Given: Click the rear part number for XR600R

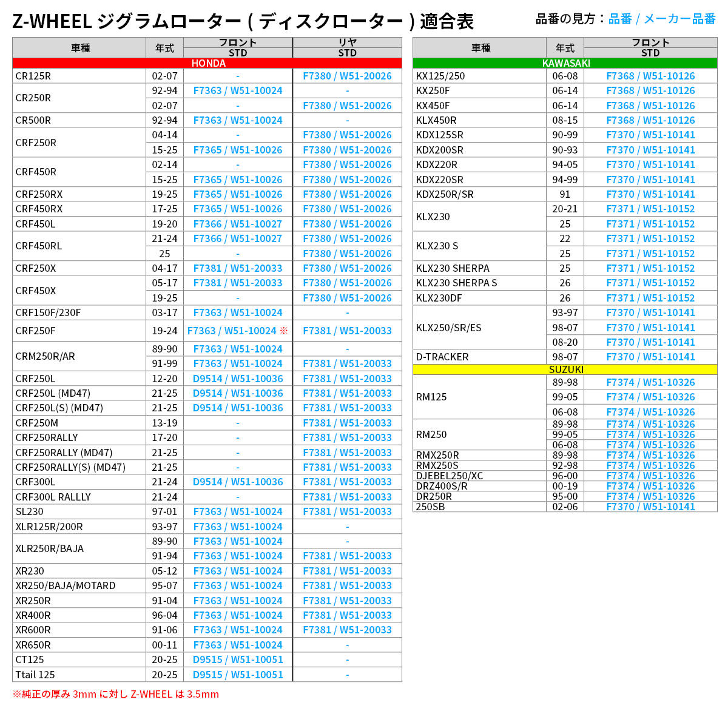Looking at the screenshot, I should coord(347,630).
